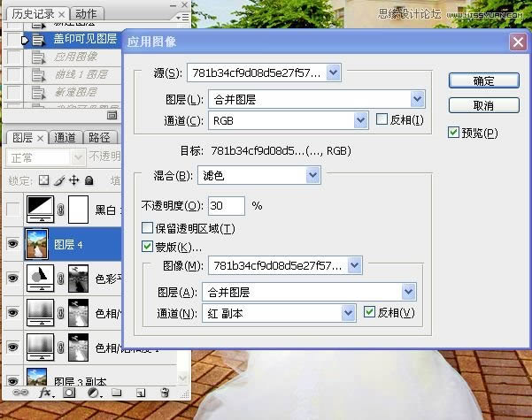Click the 取消 button
Image resolution: width=532 pixels, height=420 pixels.
[483, 105]
